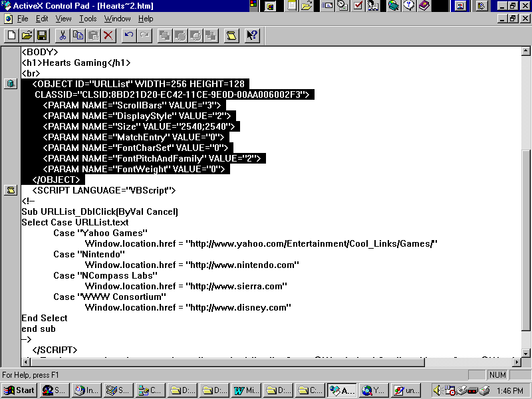
Task: Open a file with the Open folder icon
Action: (x=27, y=35)
